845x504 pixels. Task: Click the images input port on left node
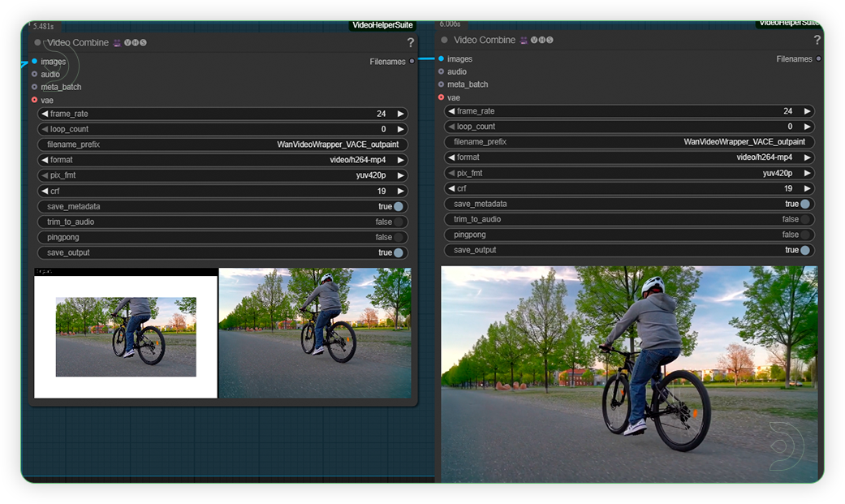point(34,62)
